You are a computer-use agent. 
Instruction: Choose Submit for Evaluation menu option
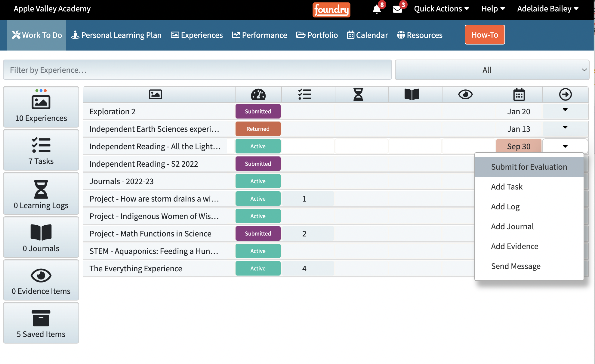pos(529,167)
